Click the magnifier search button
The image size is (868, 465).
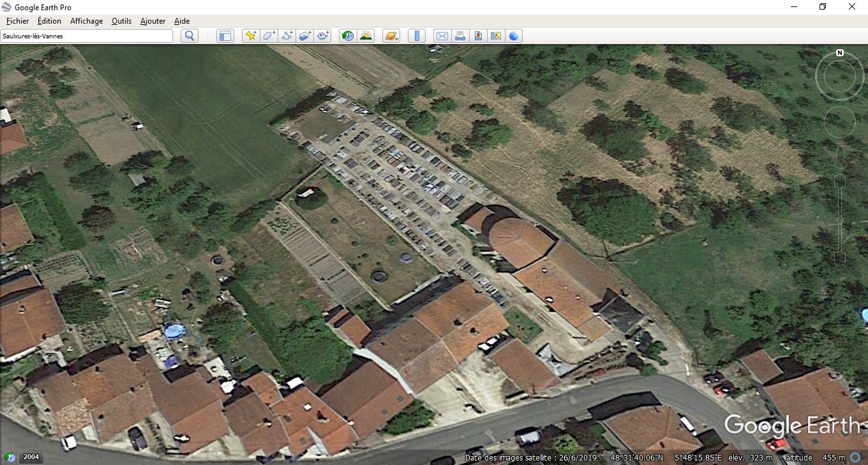click(x=190, y=36)
